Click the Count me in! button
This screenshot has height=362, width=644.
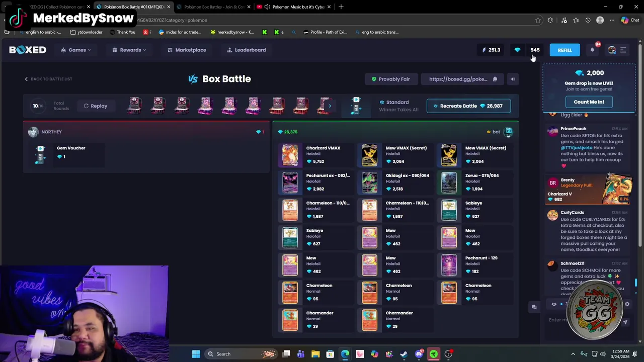click(x=589, y=102)
